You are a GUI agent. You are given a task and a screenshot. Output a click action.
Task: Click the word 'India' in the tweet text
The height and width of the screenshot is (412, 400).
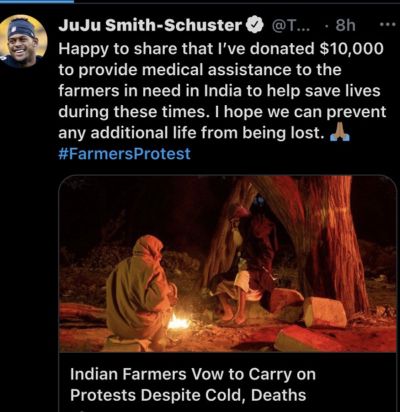[223, 91]
